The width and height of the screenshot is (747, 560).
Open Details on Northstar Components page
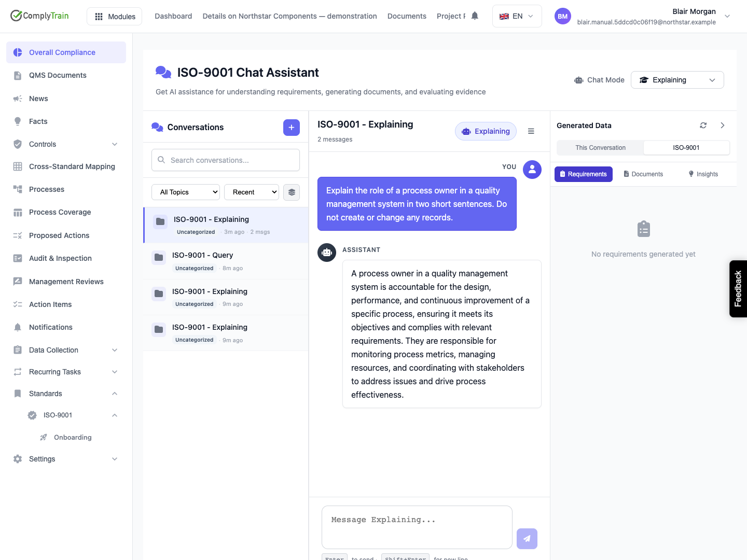(289, 16)
